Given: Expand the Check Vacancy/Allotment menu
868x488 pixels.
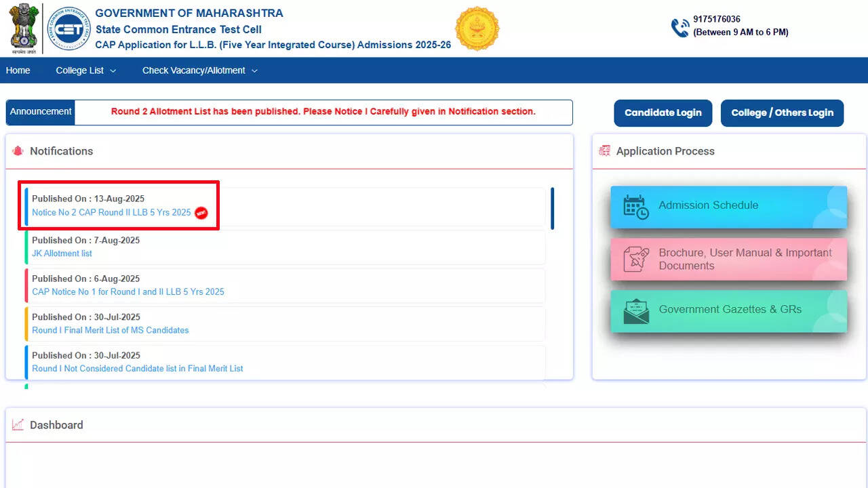Looking at the screenshot, I should (199, 70).
